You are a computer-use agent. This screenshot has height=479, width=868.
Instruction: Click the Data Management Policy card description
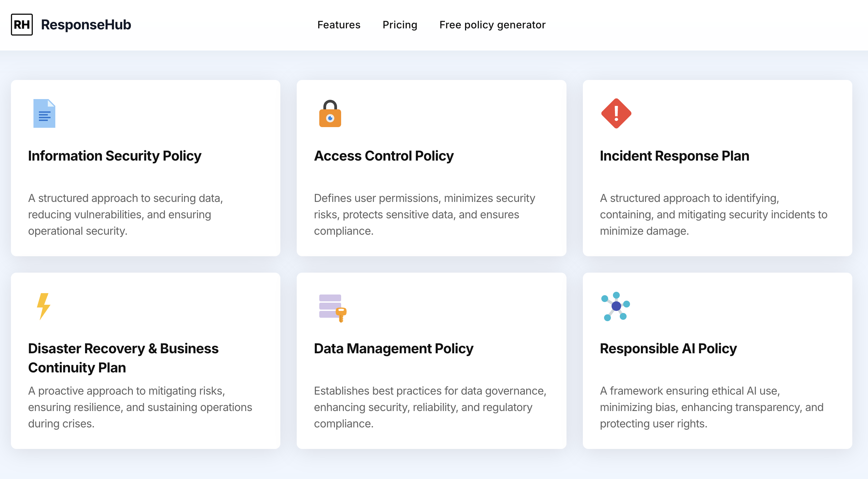[430, 407]
